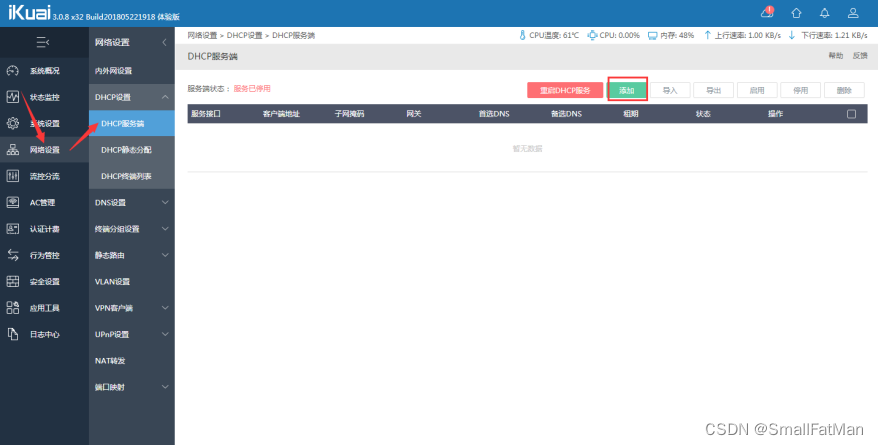Click the iKuai logo

click(29, 13)
